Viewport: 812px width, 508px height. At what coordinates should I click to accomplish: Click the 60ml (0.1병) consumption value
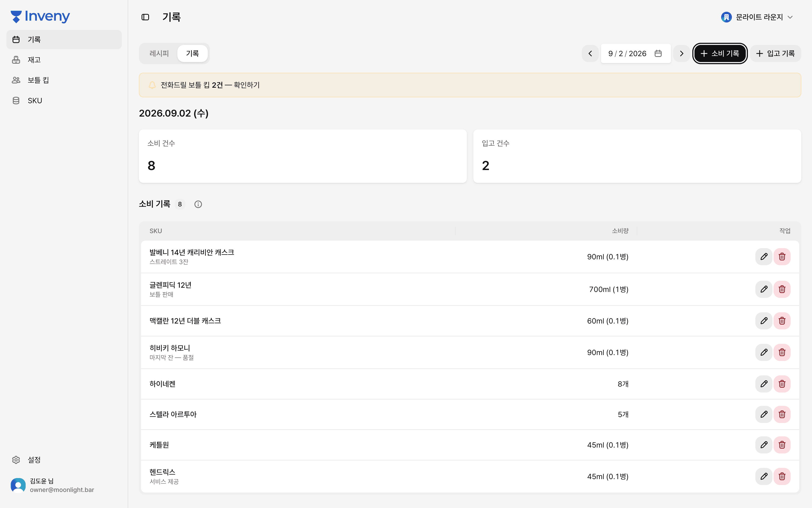coord(608,321)
